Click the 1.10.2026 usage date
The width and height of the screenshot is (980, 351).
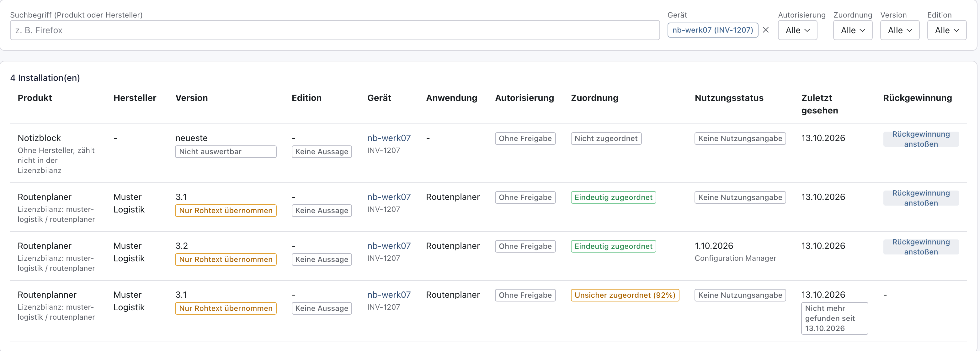(x=714, y=246)
